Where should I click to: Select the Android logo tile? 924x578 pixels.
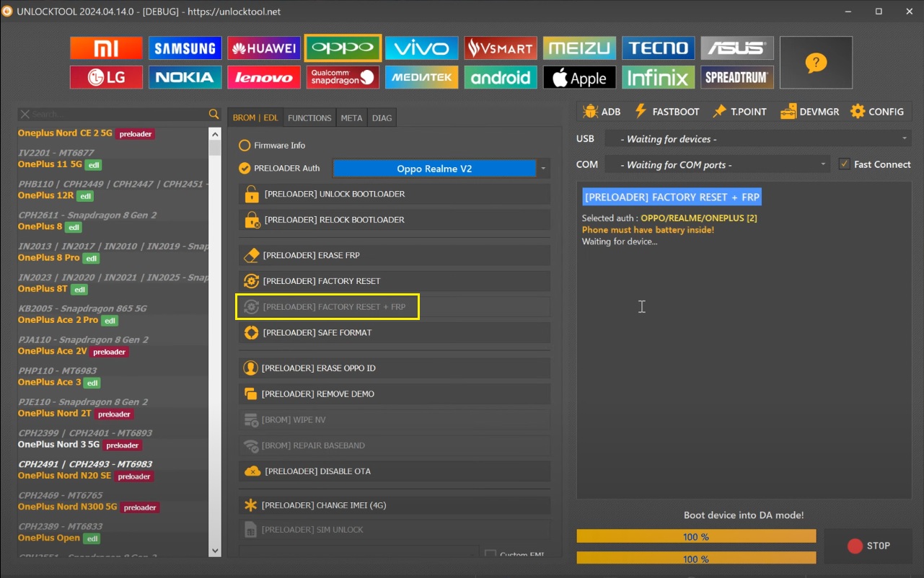point(501,77)
